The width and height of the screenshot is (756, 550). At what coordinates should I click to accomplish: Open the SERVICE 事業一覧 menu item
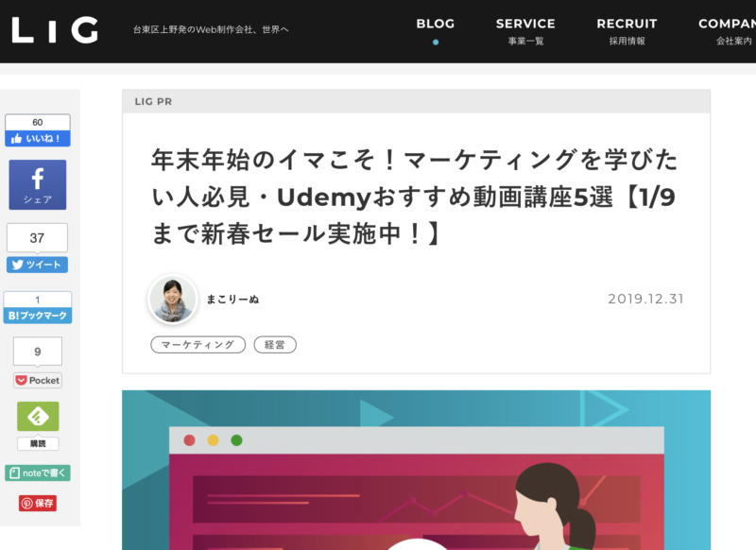point(525,31)
